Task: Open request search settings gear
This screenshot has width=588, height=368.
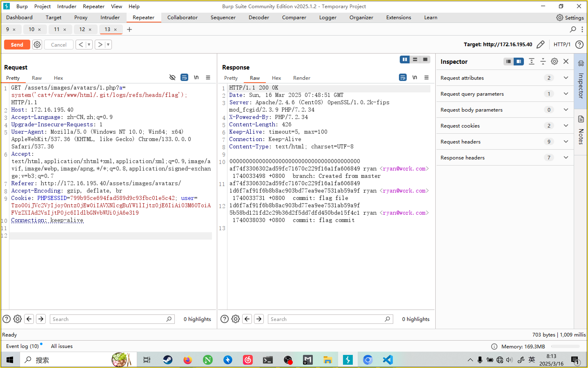Action: point(18,319)
